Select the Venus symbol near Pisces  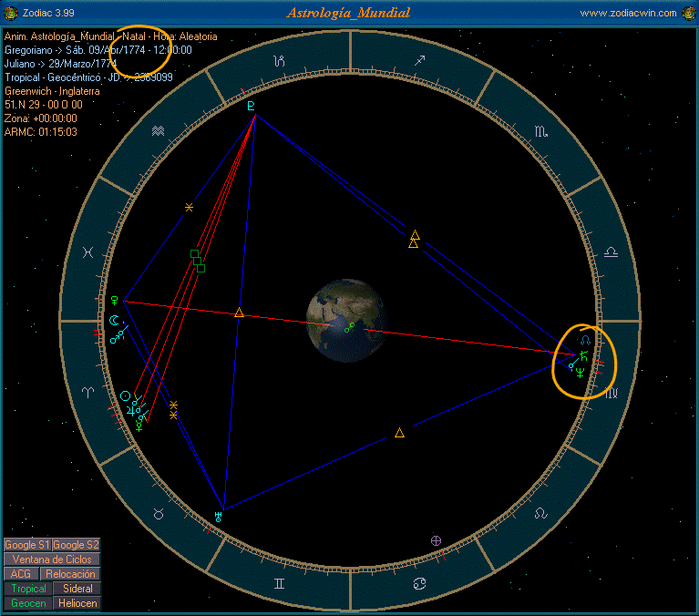point(115,299)
